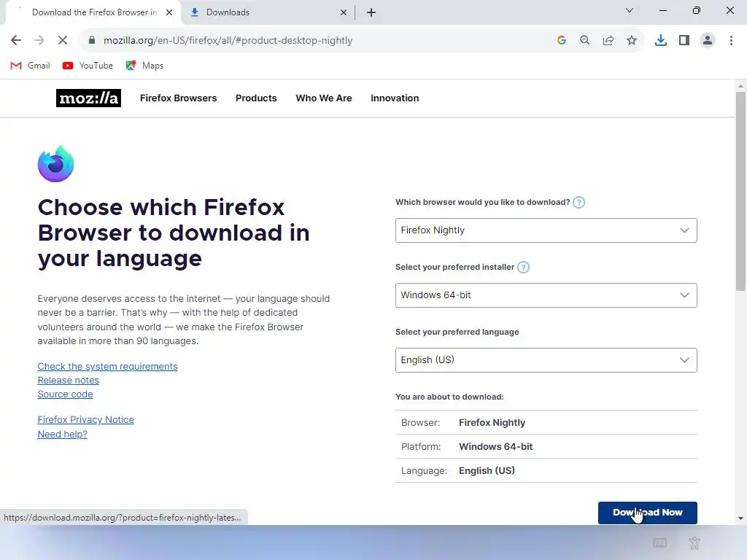The image size is (747, 560).
Task: Click the accessibility tray icon
Action: (694, 542)
